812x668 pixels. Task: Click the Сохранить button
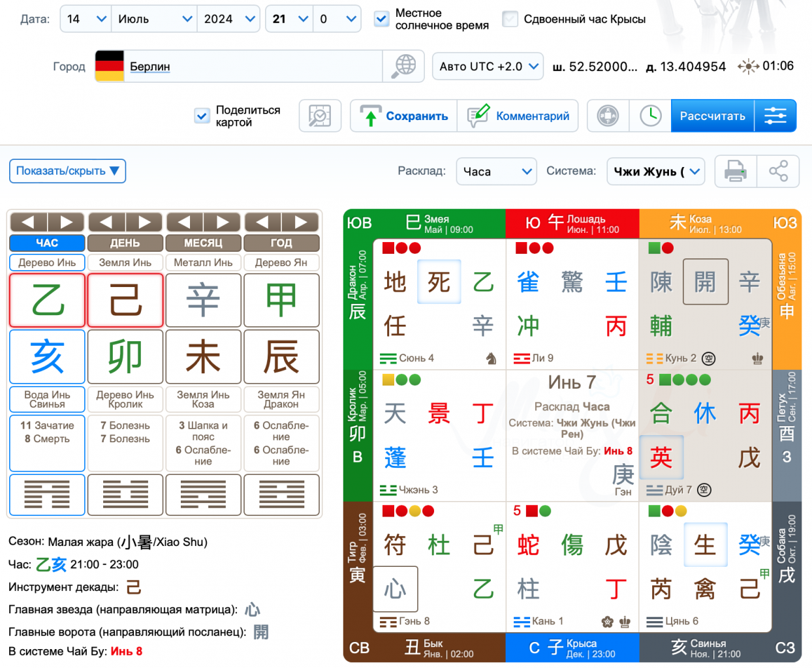tap(403, 116)
